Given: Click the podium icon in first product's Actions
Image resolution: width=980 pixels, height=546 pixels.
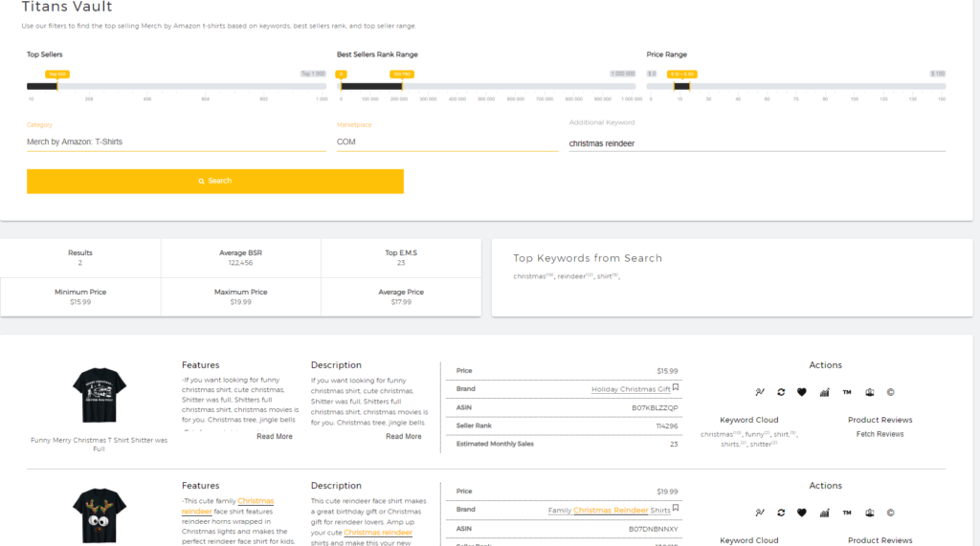Looking at the screenshot, I should coord(869,392).
